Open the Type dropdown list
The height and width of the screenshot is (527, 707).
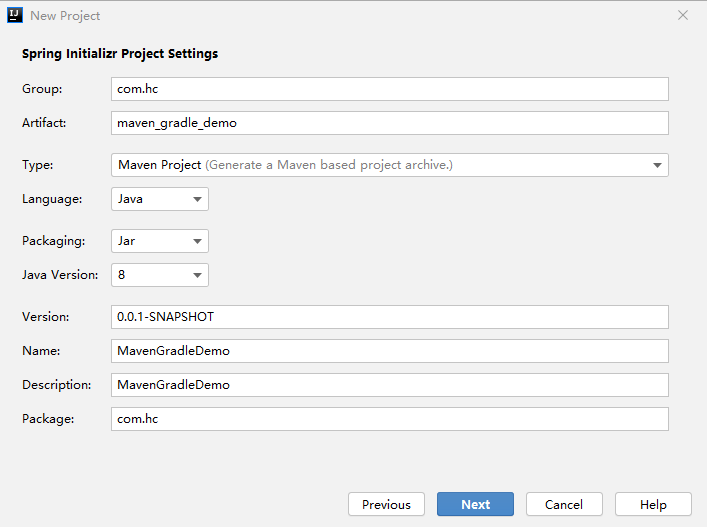point(389,165)
